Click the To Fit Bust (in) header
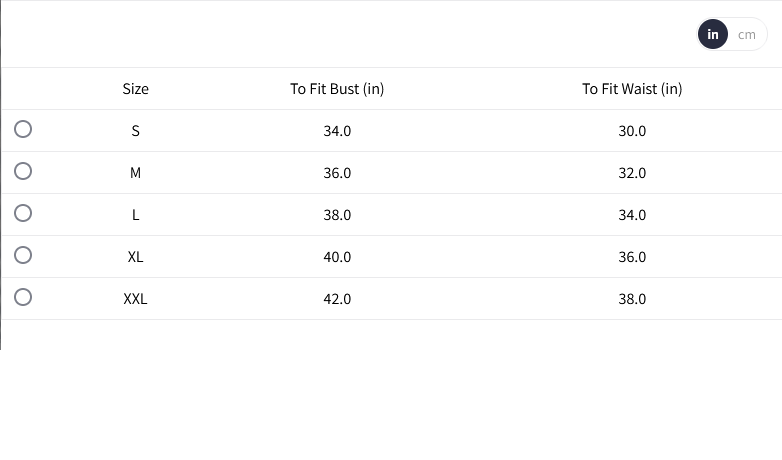 [x=337, y=89]
